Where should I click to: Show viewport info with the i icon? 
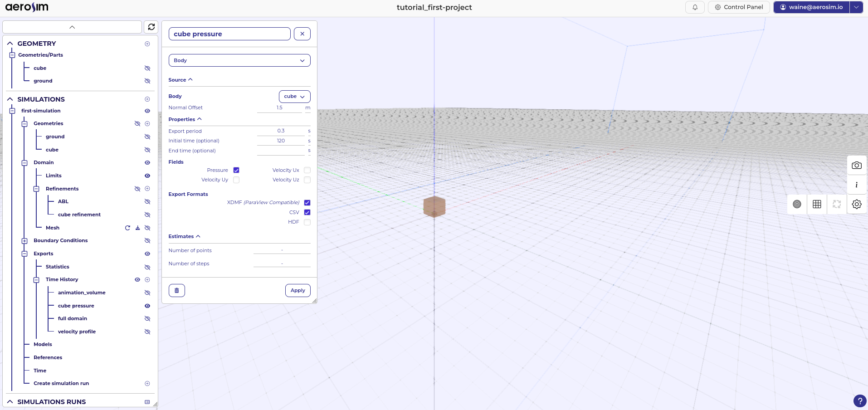[856, 185]
